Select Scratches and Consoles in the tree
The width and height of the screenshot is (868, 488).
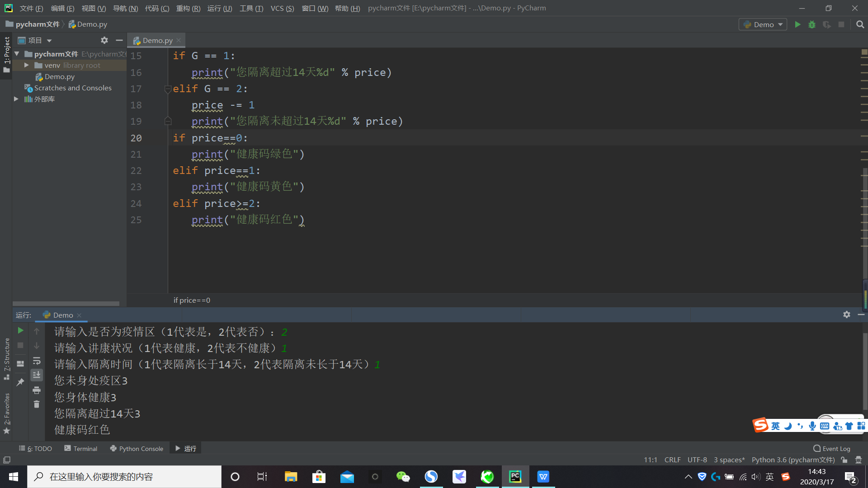pos(73,88)
